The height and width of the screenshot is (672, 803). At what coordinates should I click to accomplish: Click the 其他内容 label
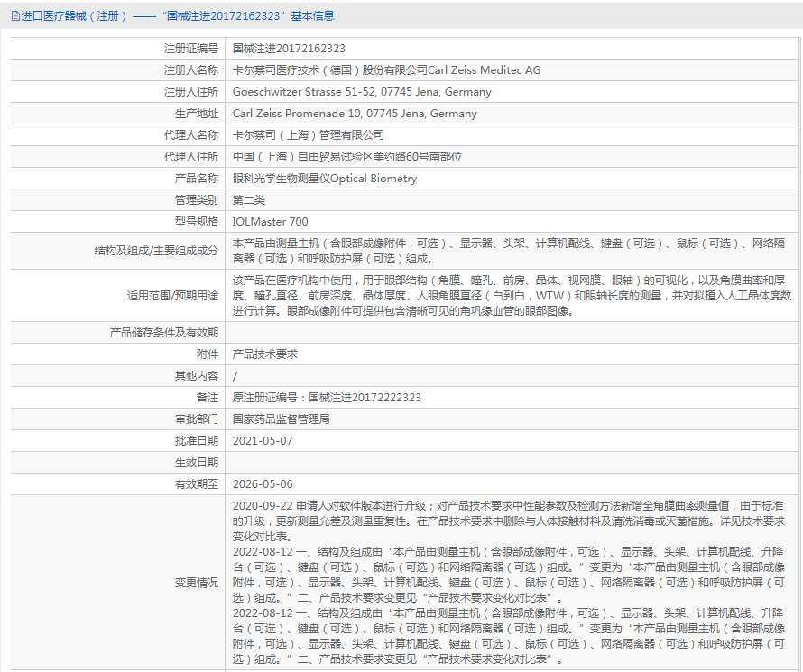pos(196,376)
